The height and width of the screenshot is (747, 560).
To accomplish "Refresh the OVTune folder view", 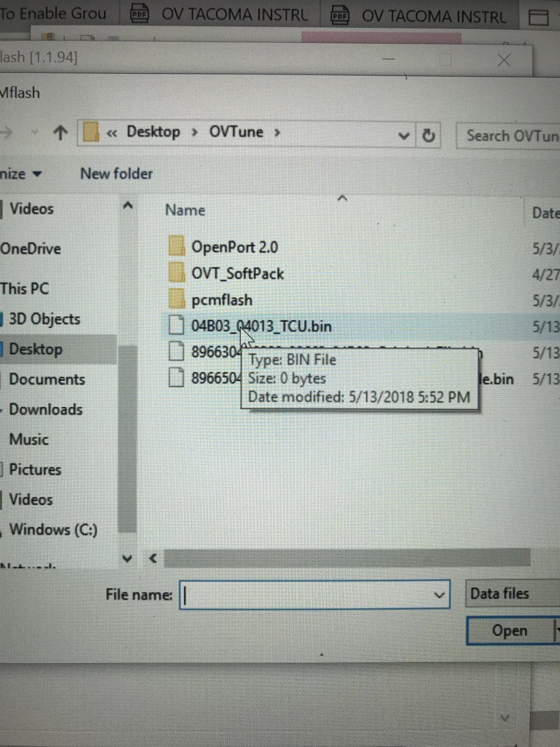I will coord(429,135).
